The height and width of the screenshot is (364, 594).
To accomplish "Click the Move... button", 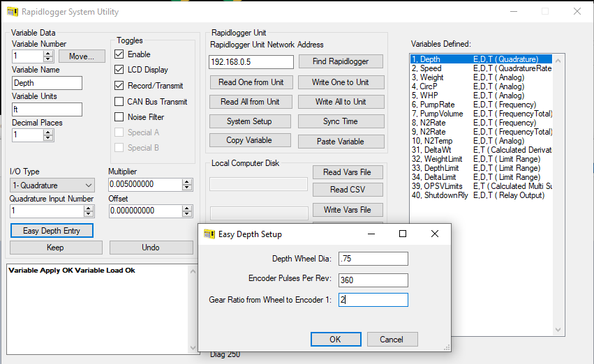I will (82, 56).
